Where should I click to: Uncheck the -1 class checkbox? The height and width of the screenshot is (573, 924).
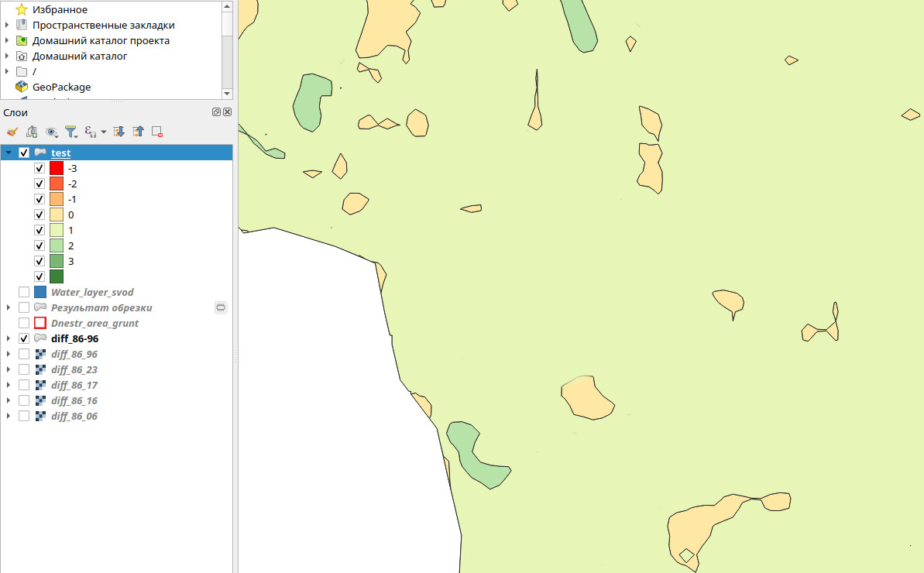[40, 199]
